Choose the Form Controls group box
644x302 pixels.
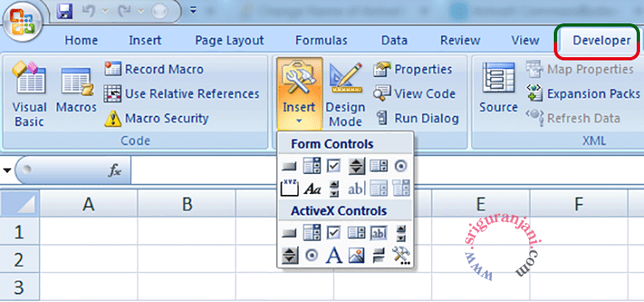coord(289,188)
